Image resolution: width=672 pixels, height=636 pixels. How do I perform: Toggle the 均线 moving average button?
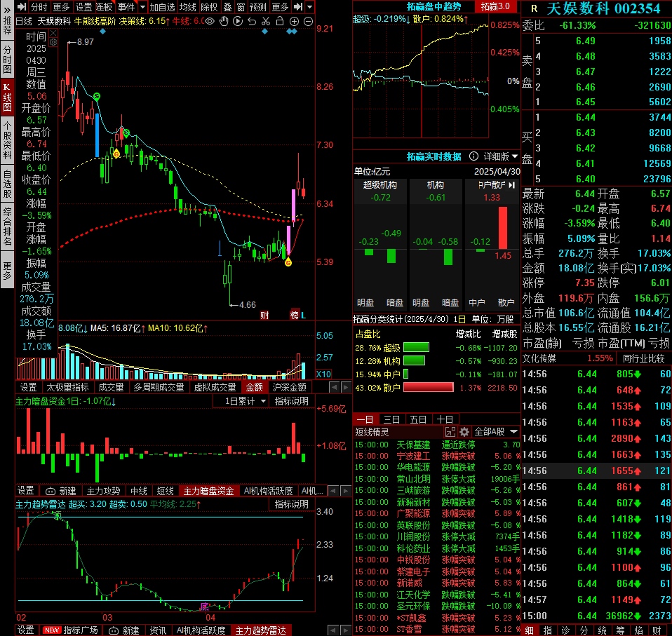(x=188, y=7)
